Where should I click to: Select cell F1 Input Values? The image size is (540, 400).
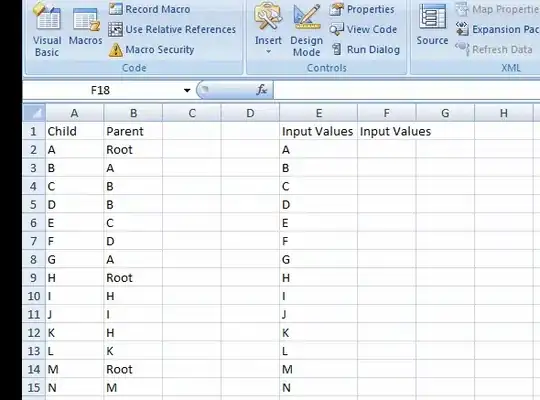click(386, 131)
